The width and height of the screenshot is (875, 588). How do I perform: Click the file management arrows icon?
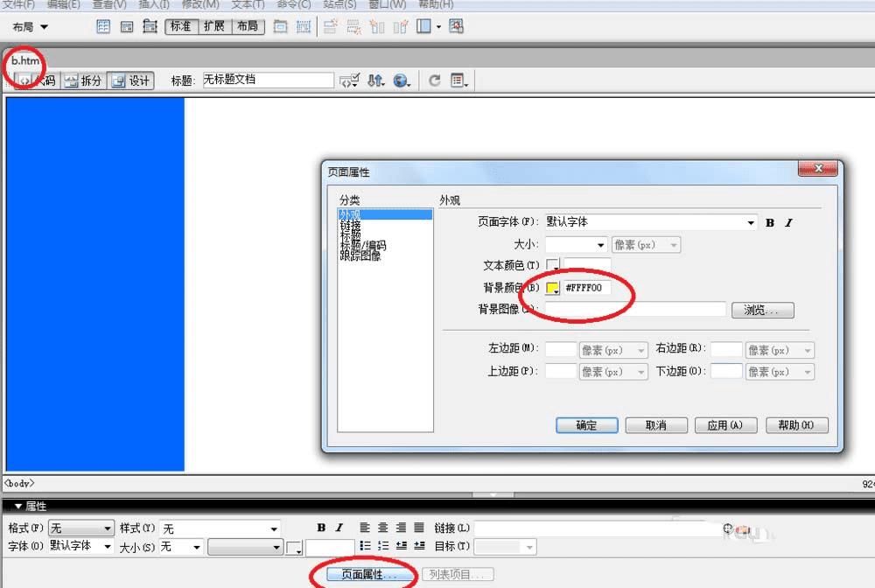pos(375,80)
